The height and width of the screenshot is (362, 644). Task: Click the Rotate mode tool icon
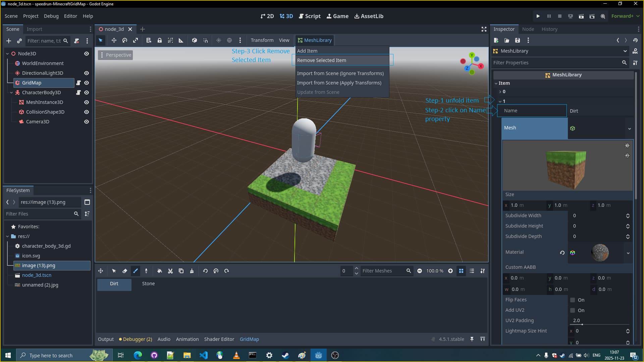tap(125, 40)
